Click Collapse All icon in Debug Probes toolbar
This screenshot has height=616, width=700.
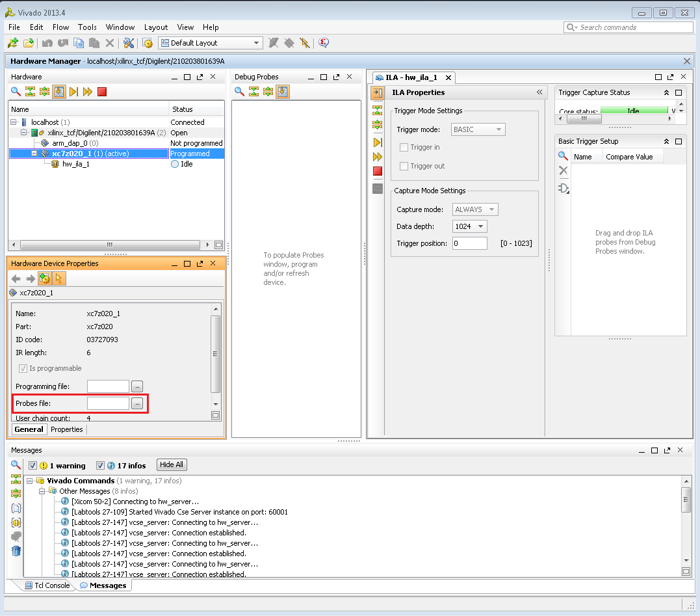pyautogui.click(x=253, y=92)
